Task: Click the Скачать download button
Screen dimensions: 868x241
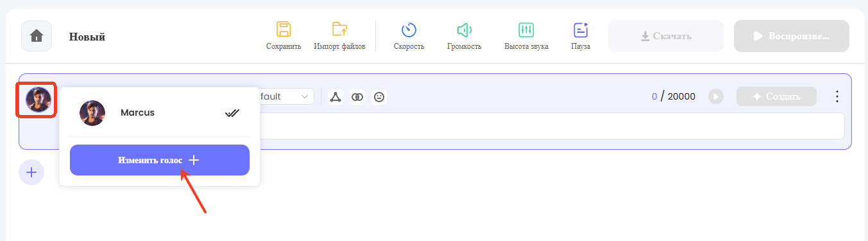Action: click(666, 36)
